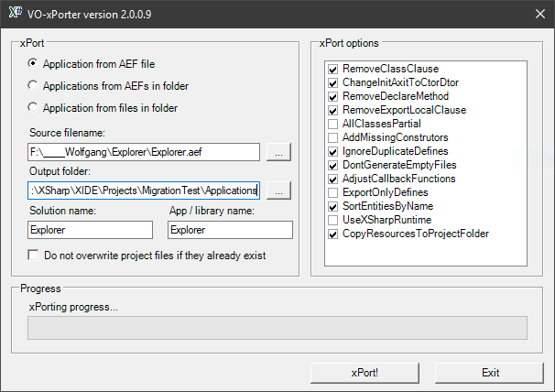The width and height of the screenshot is (555, 392).
Task: Select Application from files in folder
Action: pos(34,108)
